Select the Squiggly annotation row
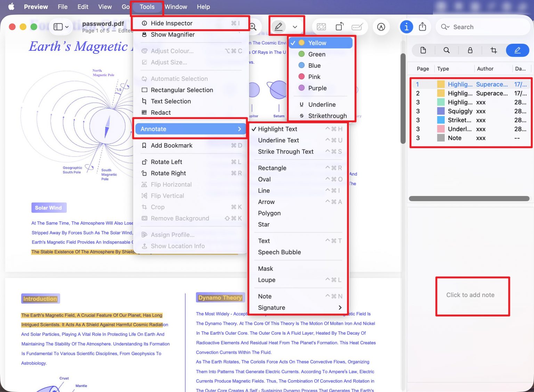The height and width of the screenshot is (392, 534). tap(471, 111)
